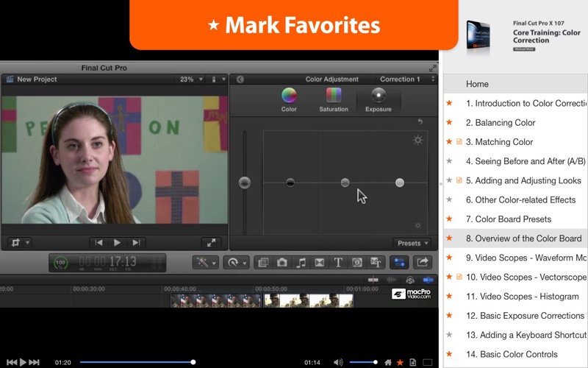The width and height of the screenshot is (588, 368).
Task: Click the viewer options switch icon
Action: click(x=214, y=79)
